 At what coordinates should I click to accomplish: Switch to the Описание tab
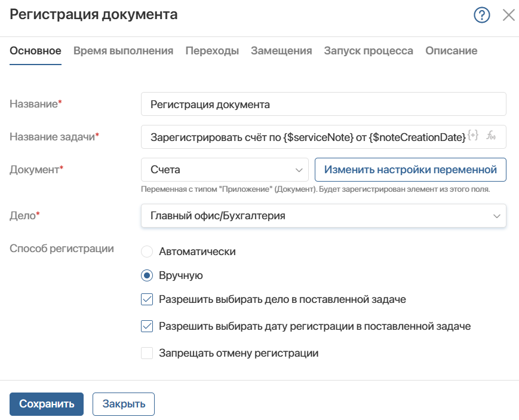point(451,51)
